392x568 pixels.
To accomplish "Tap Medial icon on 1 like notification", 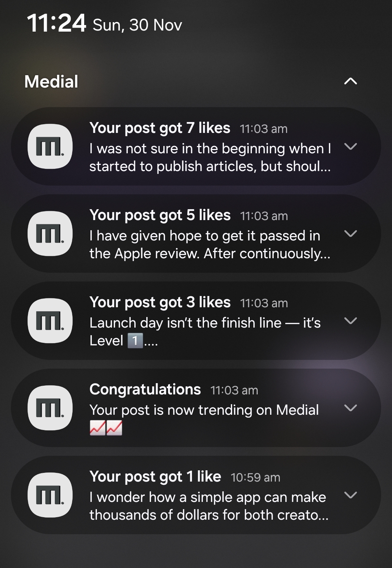I will [x=50, y=495].
